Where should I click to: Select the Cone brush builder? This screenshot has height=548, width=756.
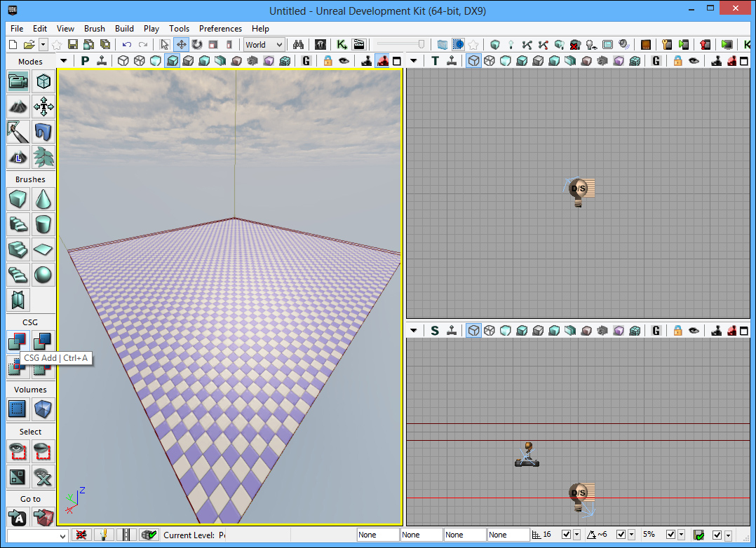[43, 200]
